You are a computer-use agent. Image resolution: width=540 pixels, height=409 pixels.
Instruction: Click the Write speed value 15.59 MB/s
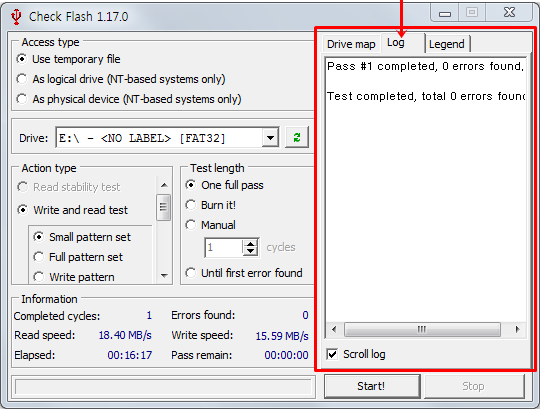click(x=282, y=336)
